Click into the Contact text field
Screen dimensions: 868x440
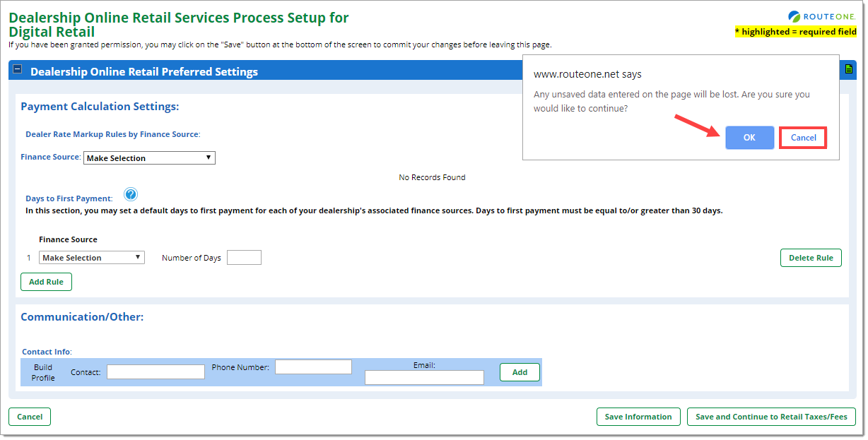point(156,371)
